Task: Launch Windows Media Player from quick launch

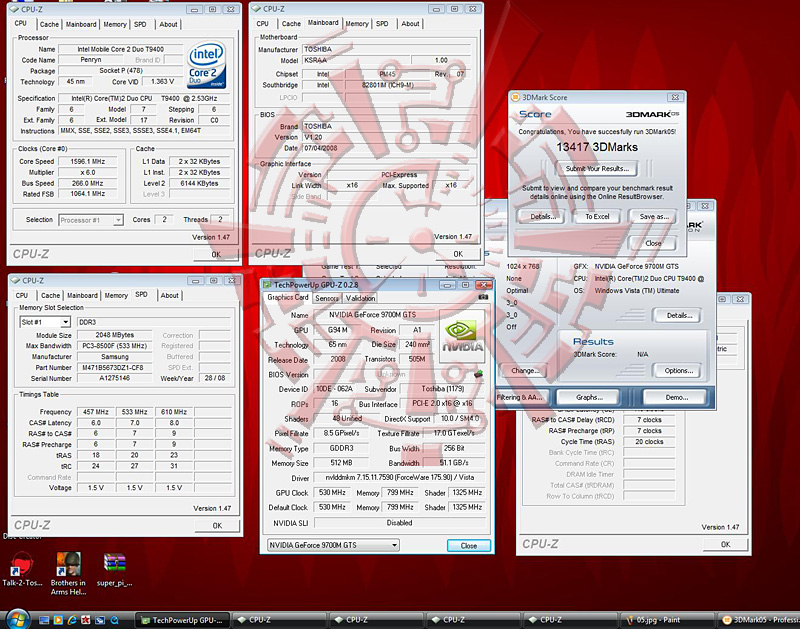Action: tap(58, 620)
